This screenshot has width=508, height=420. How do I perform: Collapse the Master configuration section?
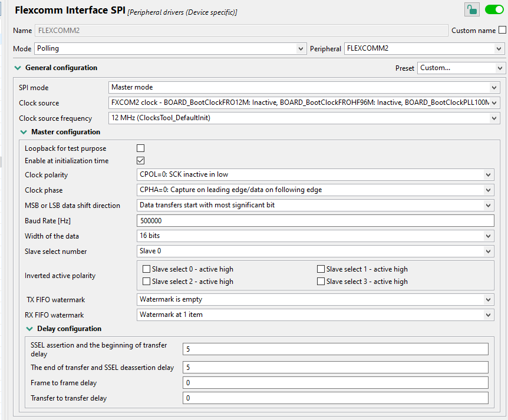[x=24, y=132]
